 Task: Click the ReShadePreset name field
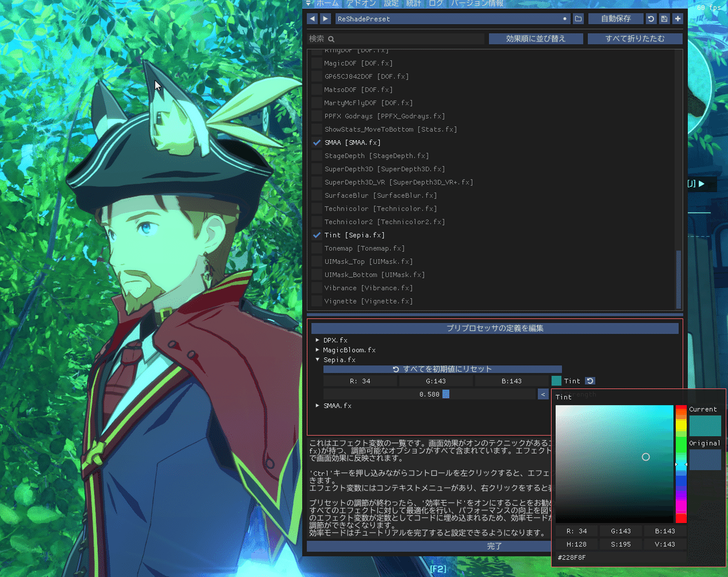pos(453,19)
